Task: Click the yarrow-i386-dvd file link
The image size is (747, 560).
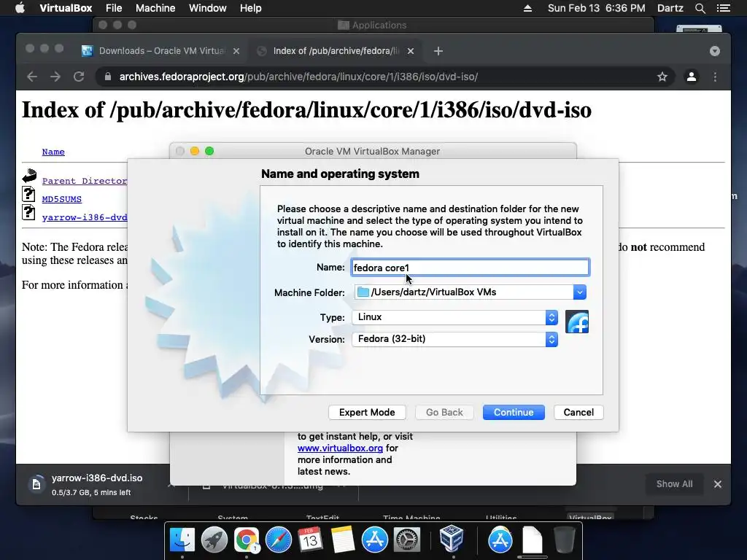Action: click(85, 217)
